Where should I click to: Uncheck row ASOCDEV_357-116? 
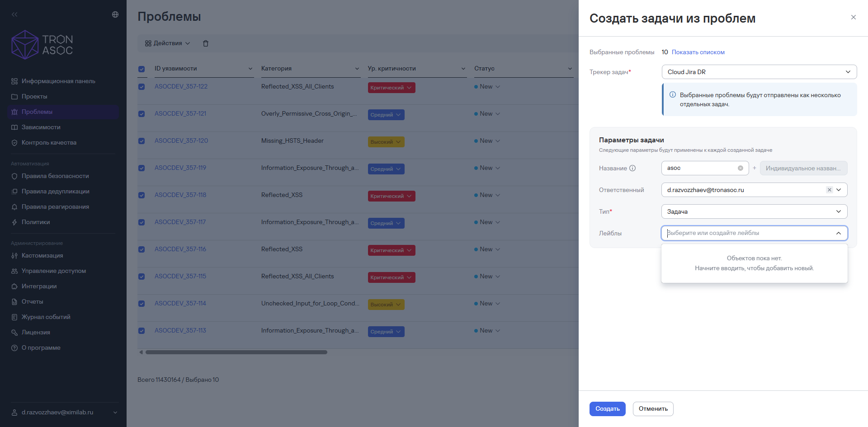click(142, 249)
